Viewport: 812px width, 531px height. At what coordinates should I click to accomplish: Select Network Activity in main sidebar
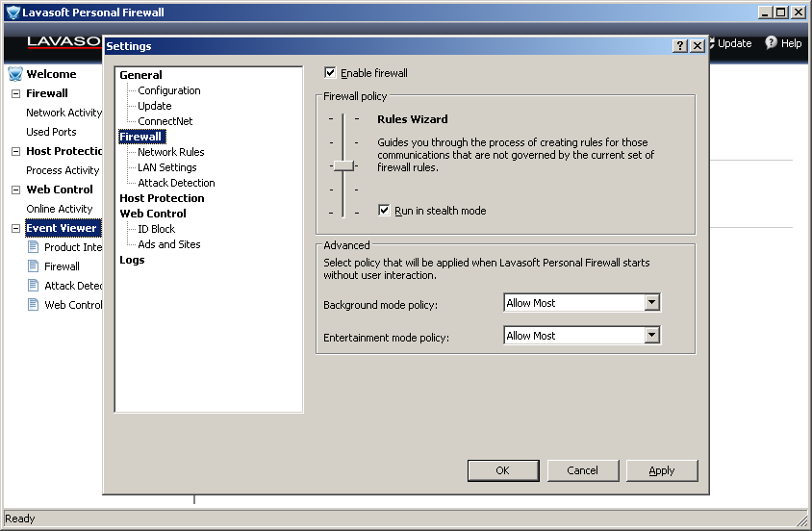click(x=63, y=113)
